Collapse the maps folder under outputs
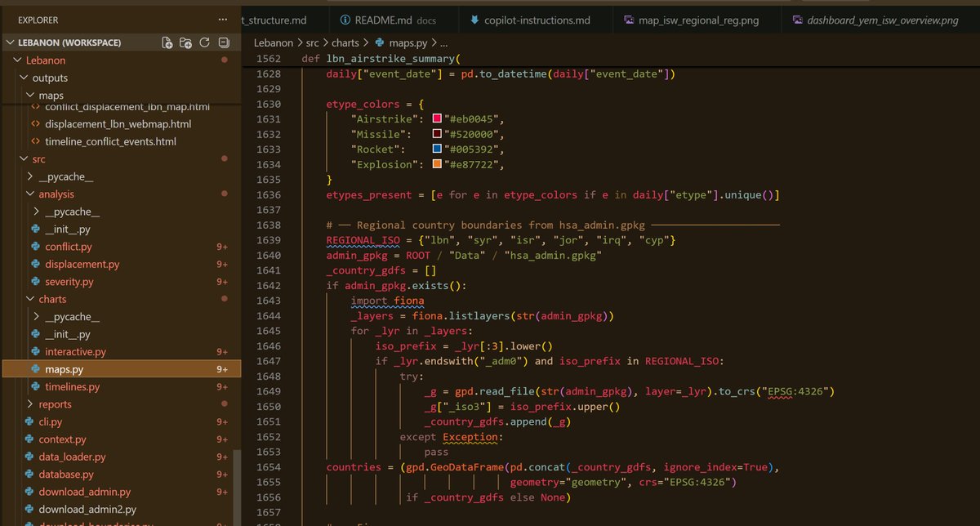 (x=30, y=96)
